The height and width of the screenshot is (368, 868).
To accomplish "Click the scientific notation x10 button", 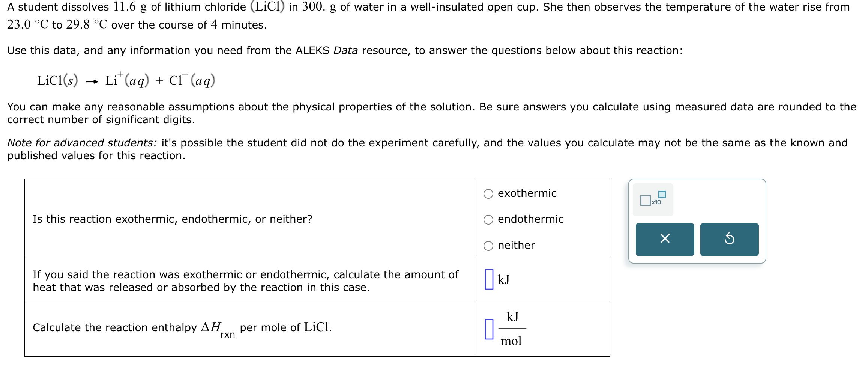I will (652, 199).
